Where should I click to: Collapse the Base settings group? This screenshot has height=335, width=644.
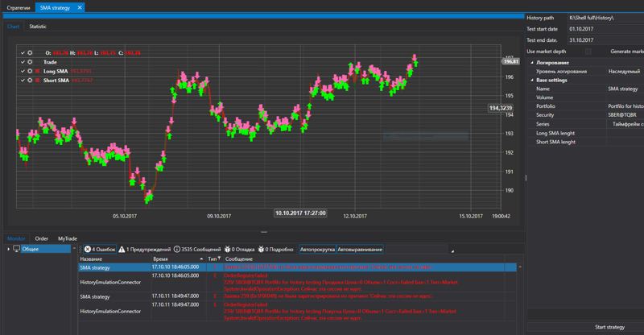pos(532,81)
